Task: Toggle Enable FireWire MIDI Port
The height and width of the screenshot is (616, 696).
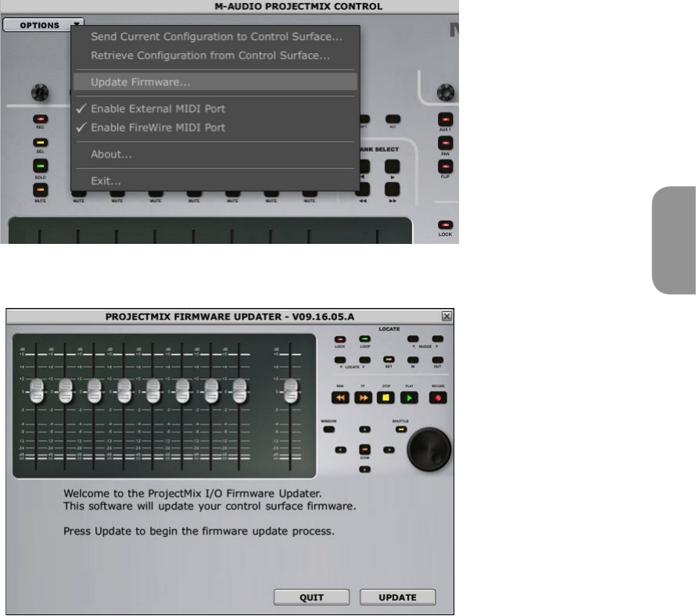Action: click(x=158, y=127)
